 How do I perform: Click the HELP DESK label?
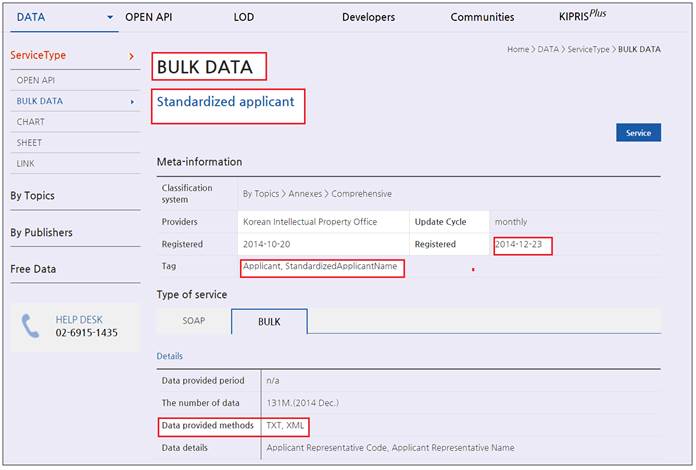pos(79,320)
